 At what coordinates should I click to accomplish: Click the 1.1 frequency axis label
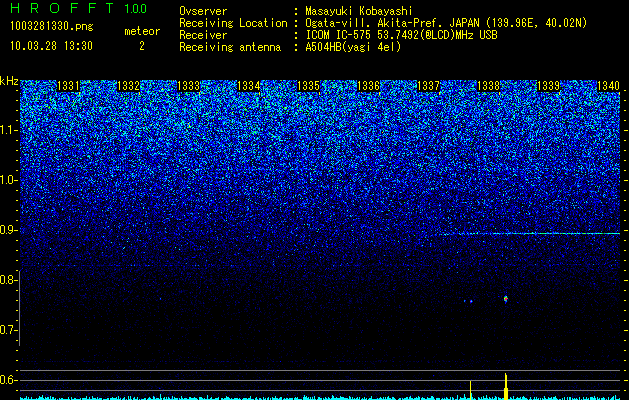[x=9, y=130]
